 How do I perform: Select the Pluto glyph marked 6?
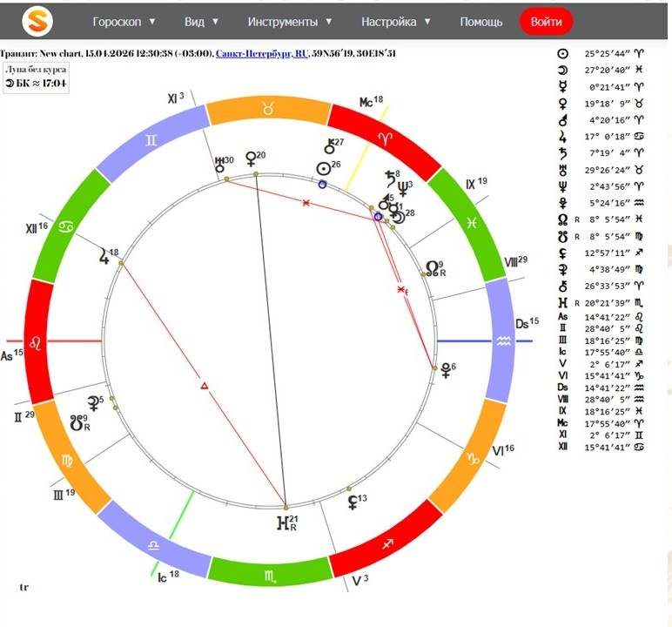(x=447, y=370)
